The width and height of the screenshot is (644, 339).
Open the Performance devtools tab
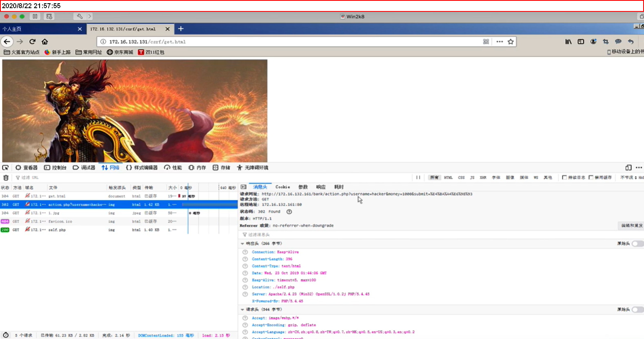point(173,168)
